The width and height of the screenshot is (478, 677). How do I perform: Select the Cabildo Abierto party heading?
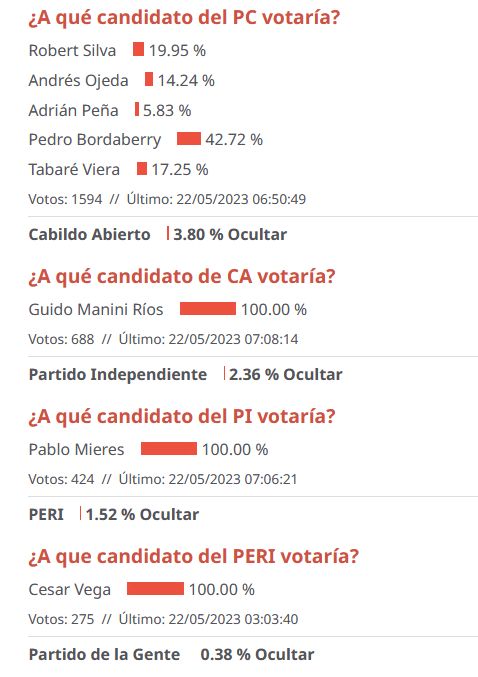[89, 234]
